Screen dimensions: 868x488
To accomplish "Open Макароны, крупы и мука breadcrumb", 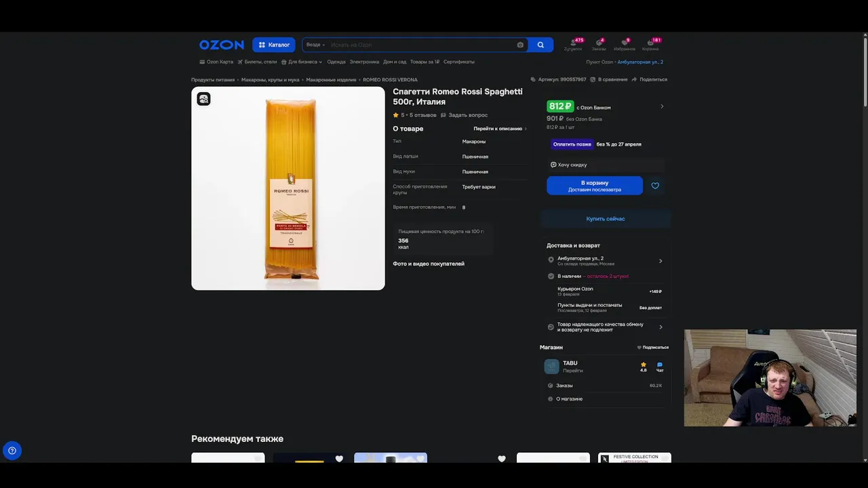I will tap(271, 80).
